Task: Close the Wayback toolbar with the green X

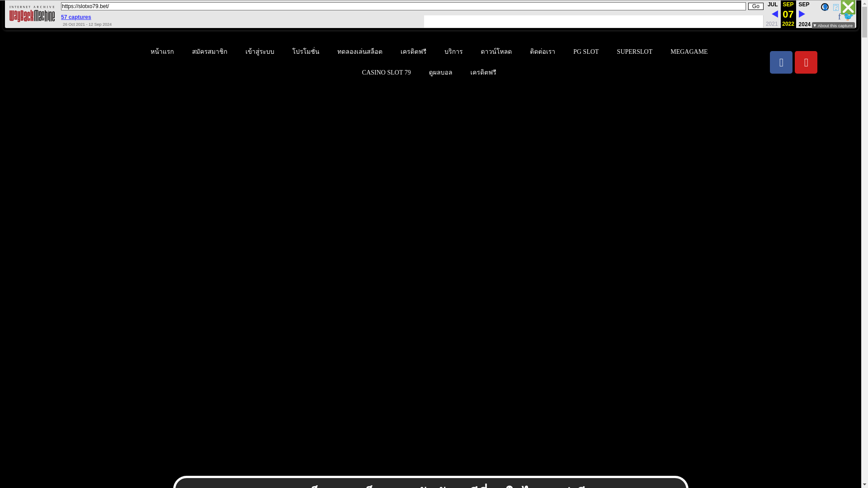Action: [x=848, y=7]
